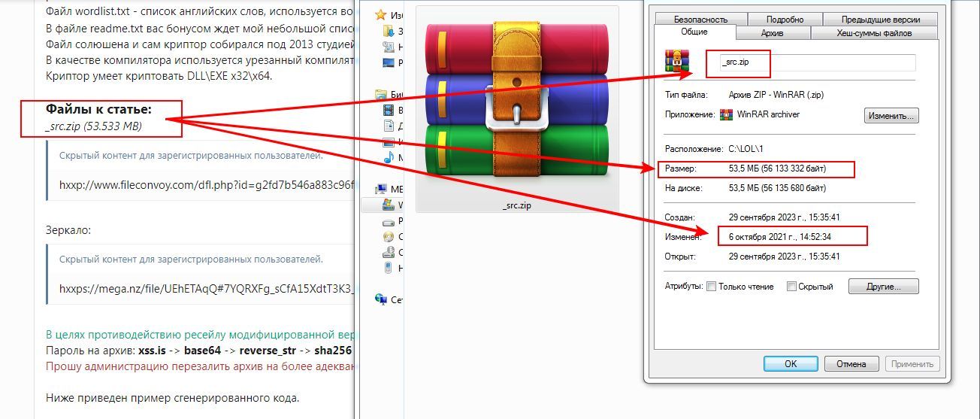Confirm the dialog with OK

click(791, 364)
